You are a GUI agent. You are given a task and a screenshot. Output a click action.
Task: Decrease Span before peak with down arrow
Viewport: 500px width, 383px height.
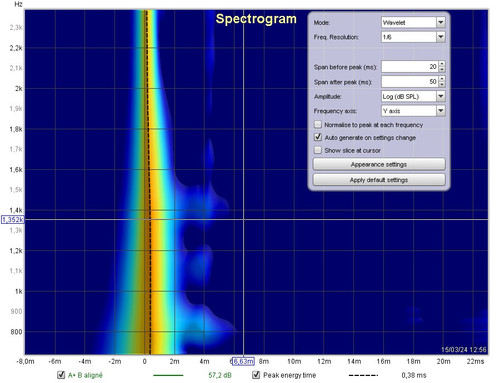pyautogui.click(x=442, y=69)
